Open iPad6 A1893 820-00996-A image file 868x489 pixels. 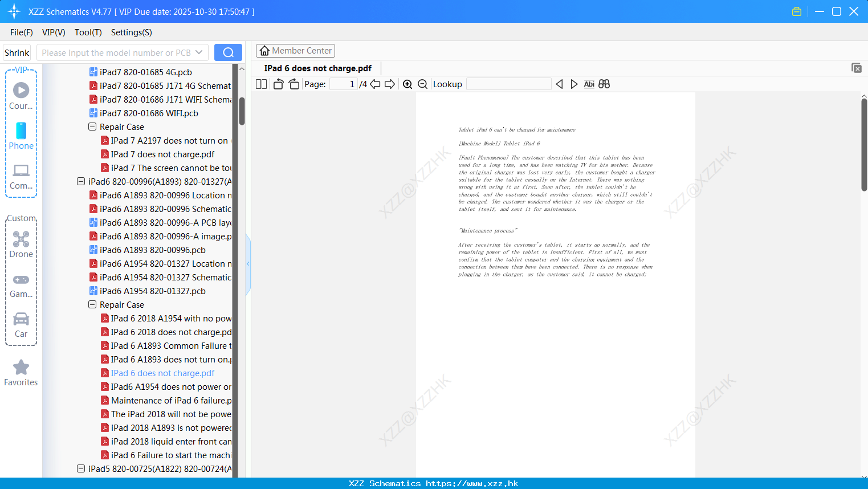click(x=160, y=237)
